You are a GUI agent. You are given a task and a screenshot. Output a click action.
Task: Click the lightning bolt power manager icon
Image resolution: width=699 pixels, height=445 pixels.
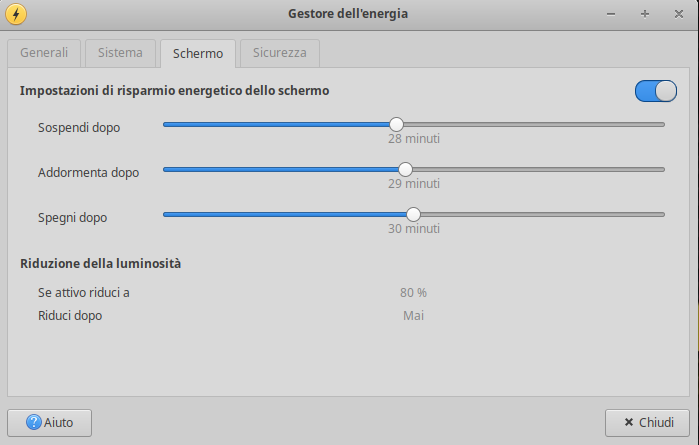(x=16, y=14)
